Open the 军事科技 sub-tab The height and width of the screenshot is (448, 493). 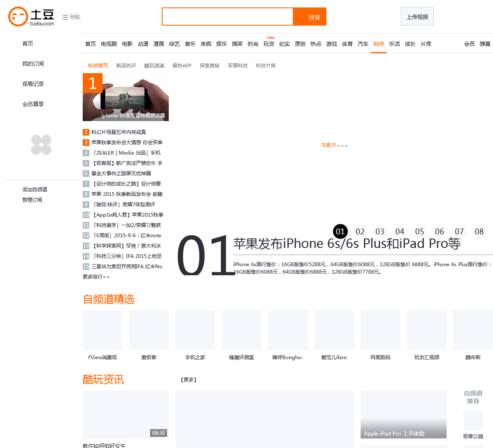pos(238,65)
